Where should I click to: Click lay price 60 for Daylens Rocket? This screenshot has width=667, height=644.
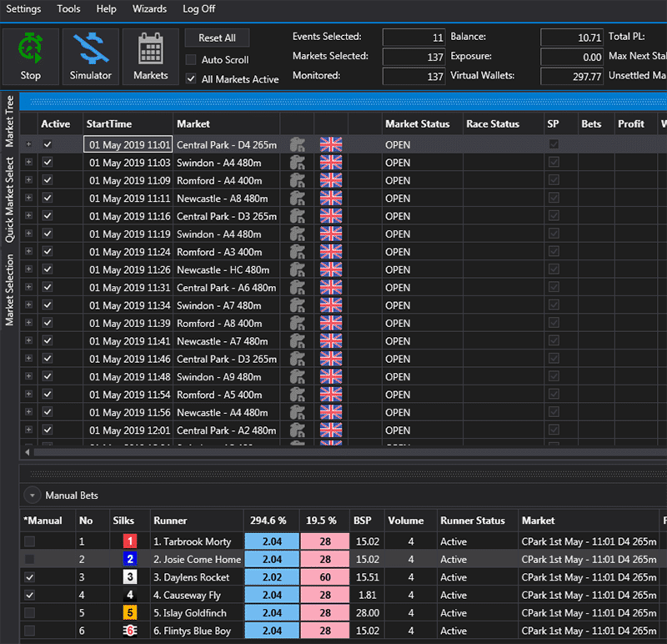(x=325, y=577)
